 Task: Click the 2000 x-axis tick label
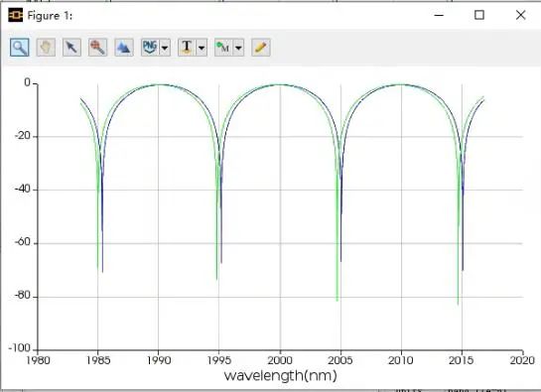280,360
